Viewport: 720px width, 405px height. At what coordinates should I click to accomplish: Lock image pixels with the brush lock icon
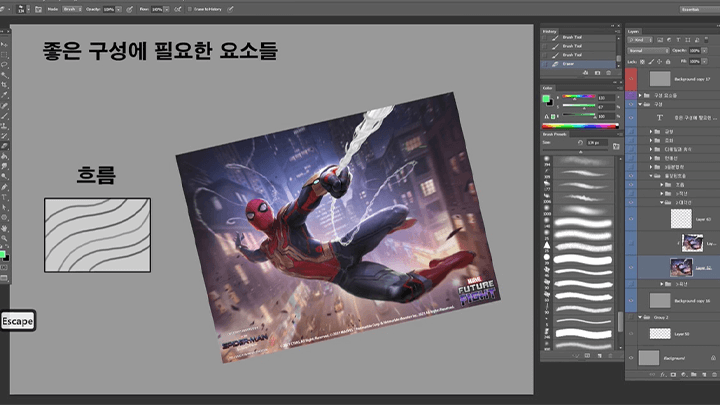coord(651,62)
